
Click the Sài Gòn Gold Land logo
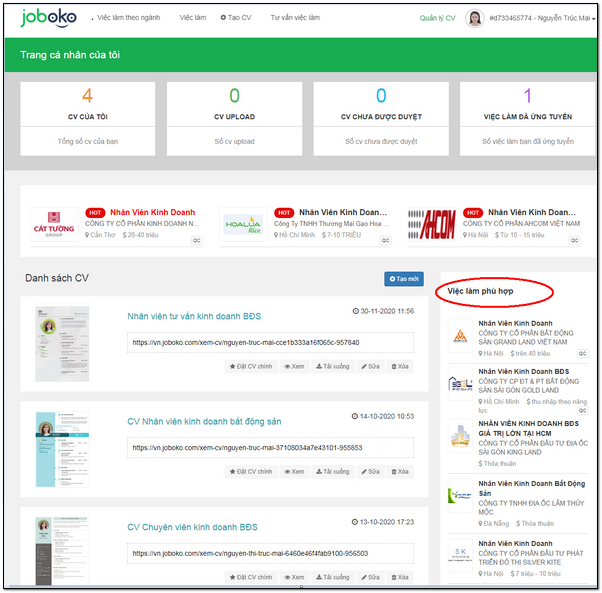(x=459, y=387)
